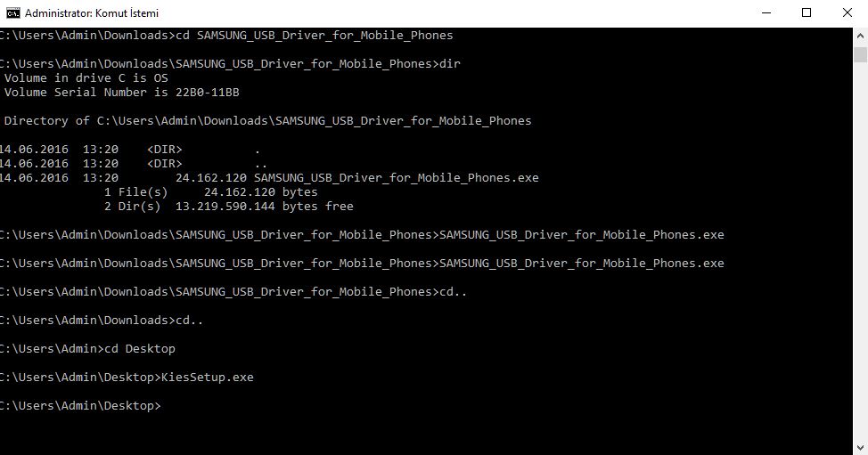The height and width of the screenshot is (455, 868).
Task: Click the scrollbar up arrow
Action: point(860,36)
